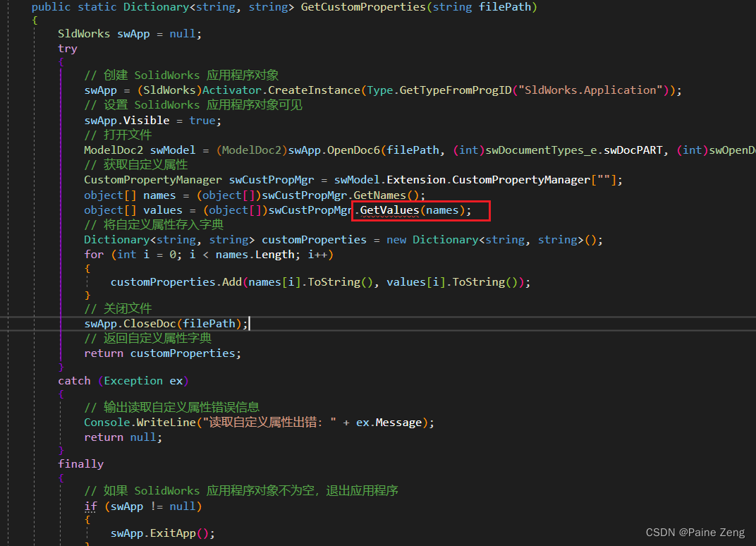Click 'return customProperties;' statement
This screenshot has height=546, width=756.
162,353
